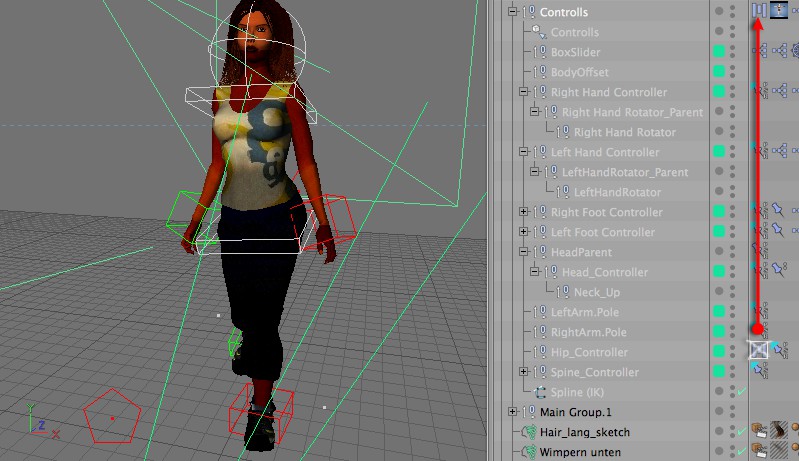Expand Left Foot Controller
The height and width of the screenshot is (461, 799).
tap(523, 232)
